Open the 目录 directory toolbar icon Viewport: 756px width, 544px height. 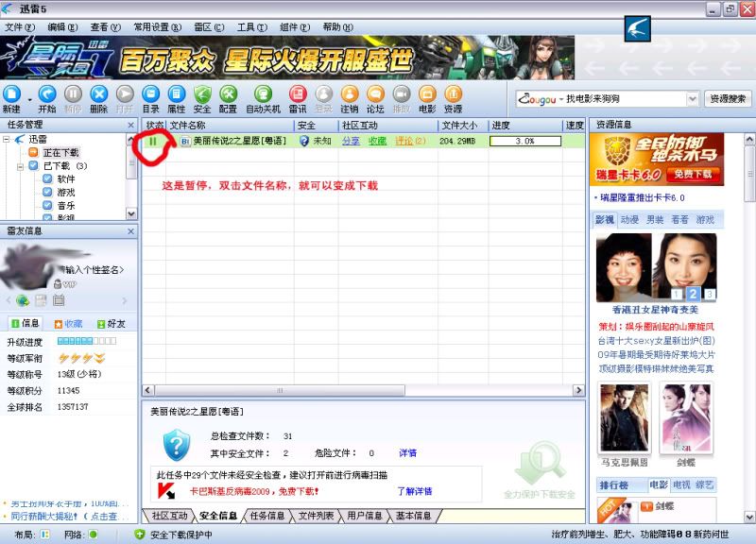point(151,94)
